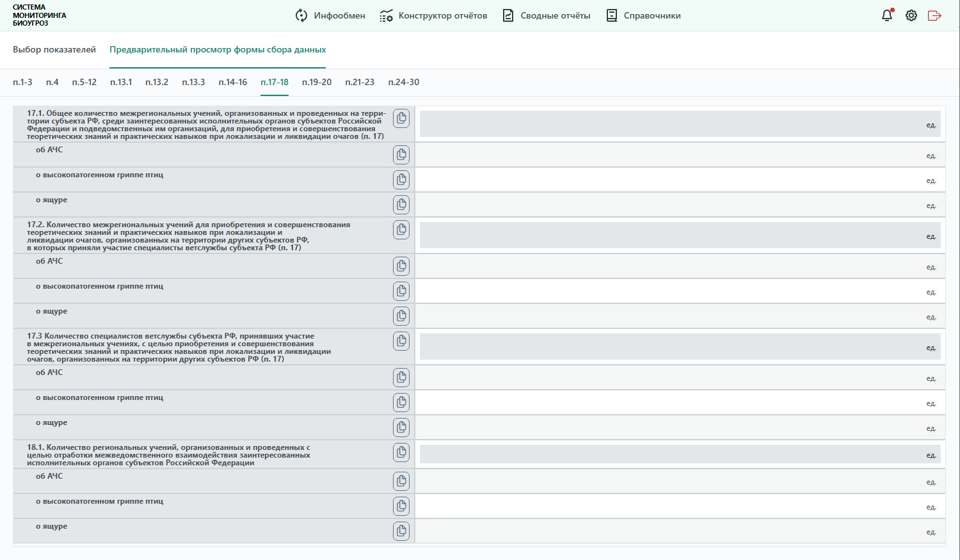Go to п.21-23 tab
The height and width of the screenshot is (560, 960).
pyautogui.click(x=360, y=82)
